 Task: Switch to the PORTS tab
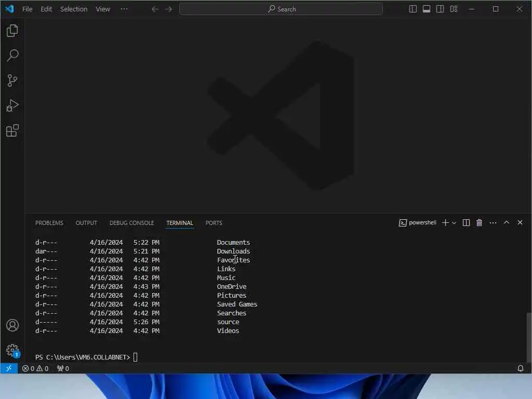pos(214,223)
